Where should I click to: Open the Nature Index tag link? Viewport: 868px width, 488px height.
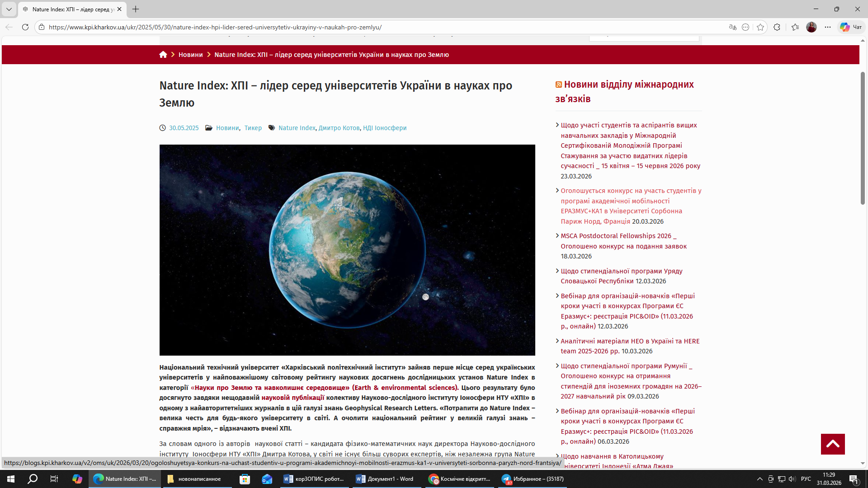pyautogui.click(x=297, y=128)
